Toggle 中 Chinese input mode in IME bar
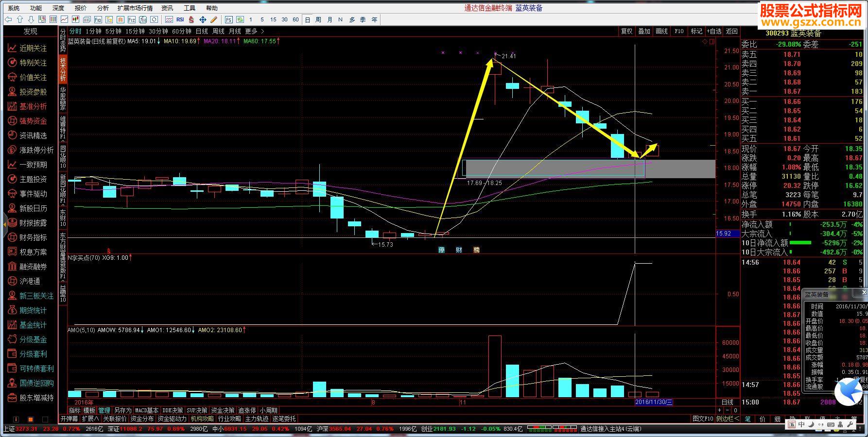 [801, 424]
